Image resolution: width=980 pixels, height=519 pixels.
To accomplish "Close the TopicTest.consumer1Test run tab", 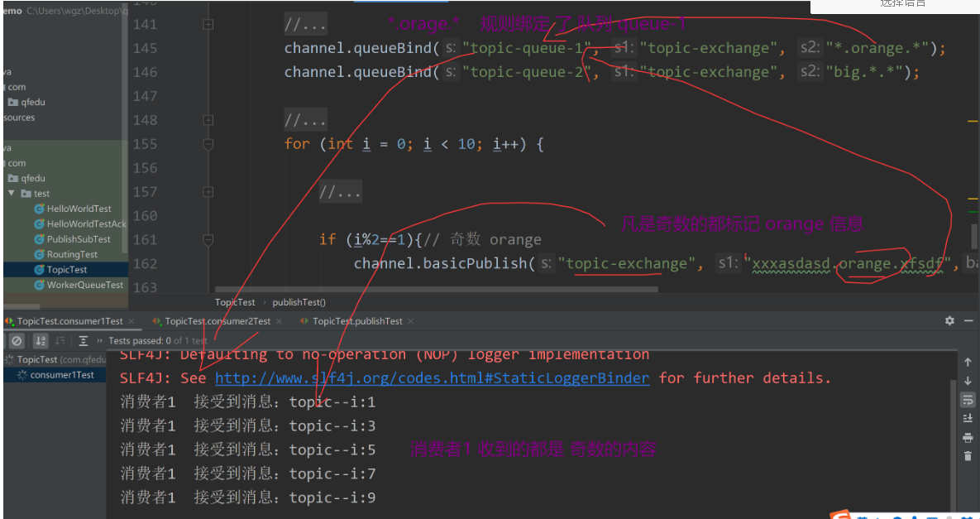I will click(131, 321).
